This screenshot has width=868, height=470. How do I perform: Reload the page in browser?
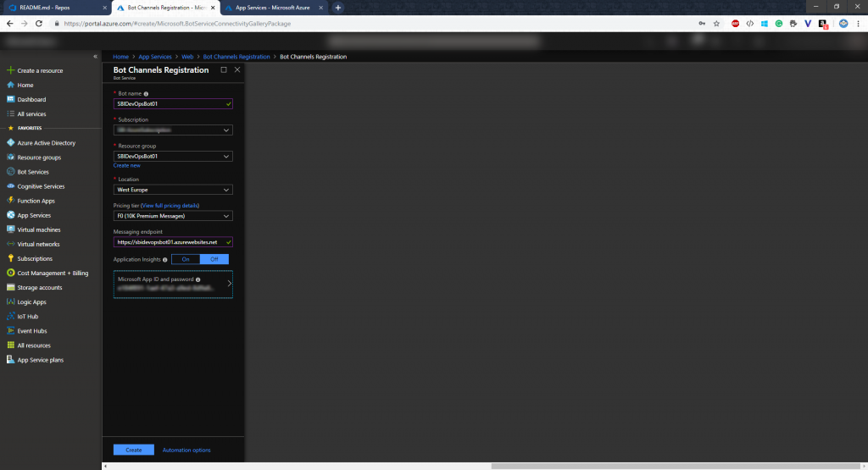pos(39,24)
